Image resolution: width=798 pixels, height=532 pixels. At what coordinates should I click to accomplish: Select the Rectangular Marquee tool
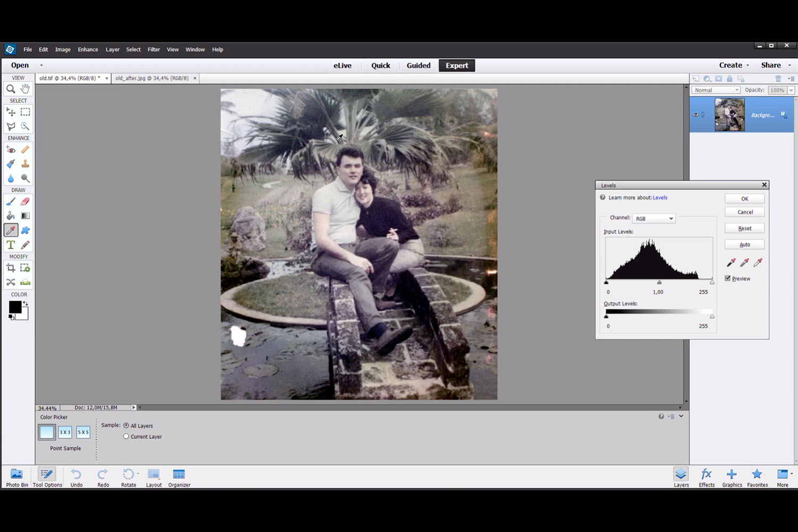click(x=25, y=112)
